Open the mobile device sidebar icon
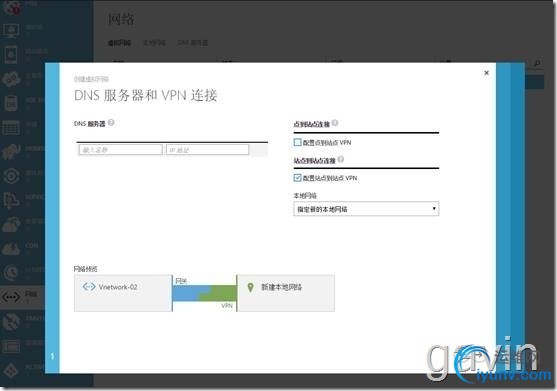557x391 pixels. 11,55
